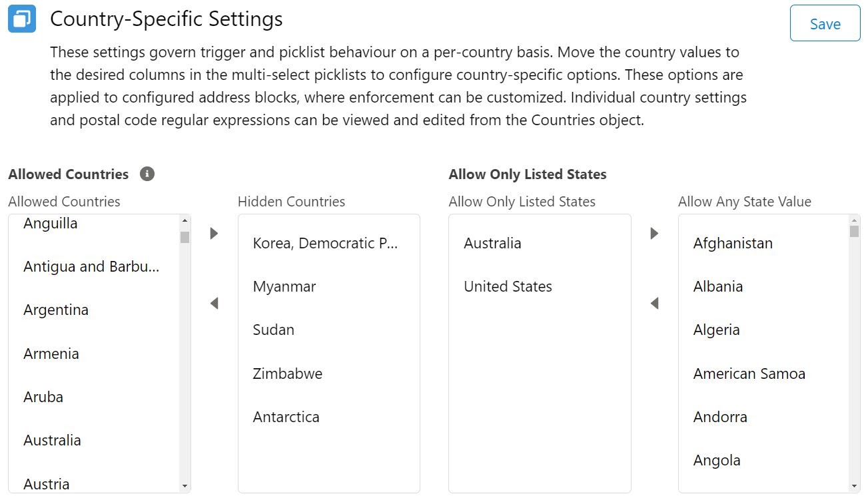The width and height of the screenshot is (868, 502).
Task: Click the Country-Specific Settings header icon
Action: pos(22,19)
